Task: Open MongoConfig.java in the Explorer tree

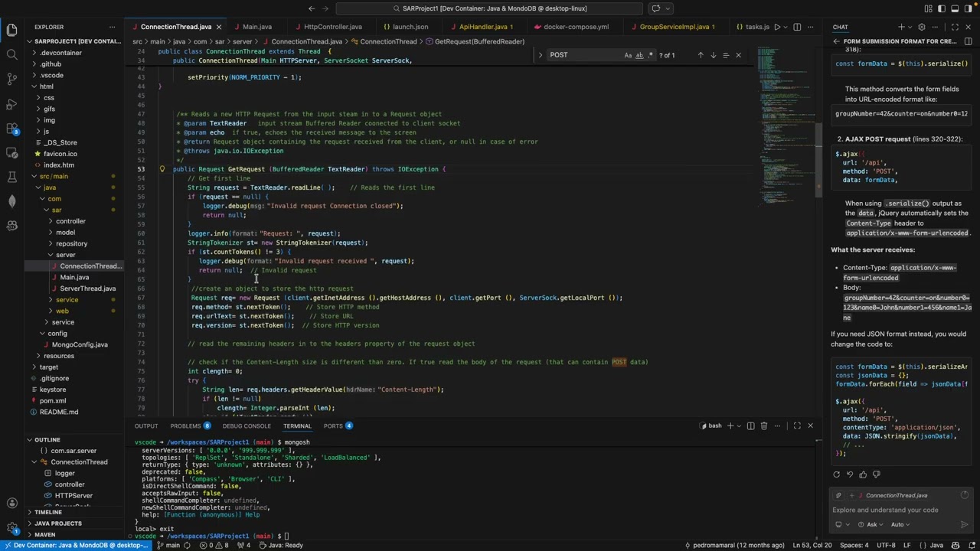Action: (x=79, y=344)
